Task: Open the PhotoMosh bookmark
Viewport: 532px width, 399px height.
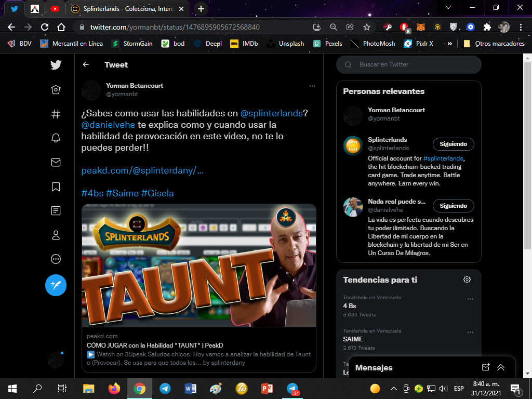Action: point(373,44)
